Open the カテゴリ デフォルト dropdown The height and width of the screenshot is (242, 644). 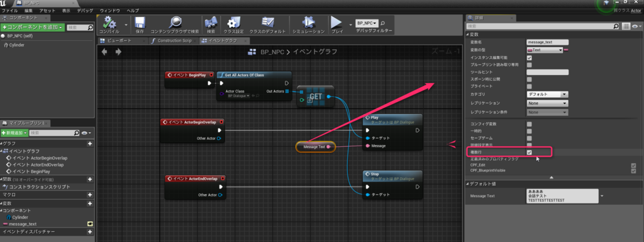click(x=548, y=95)
